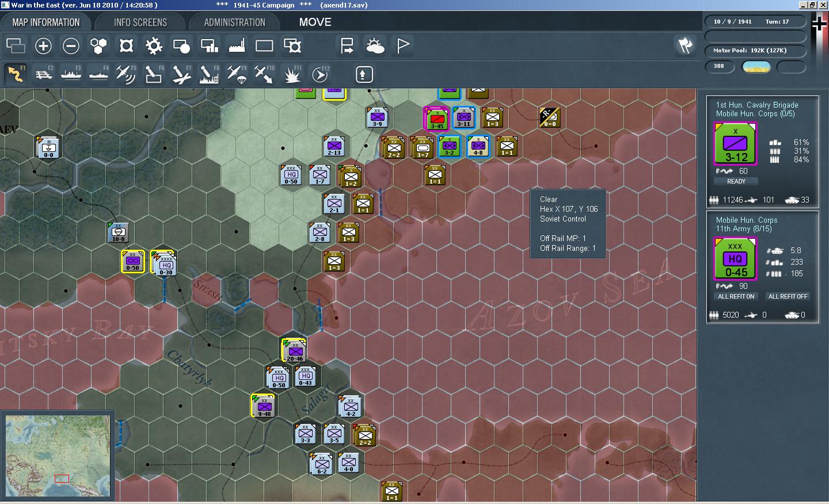Zoom out the map with minus icon
Screen dimensions: 829x504
click(x=71, y=46)
